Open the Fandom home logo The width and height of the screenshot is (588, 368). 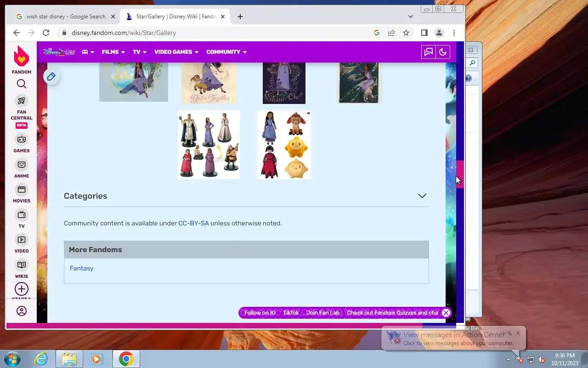(x=22, y=57)
